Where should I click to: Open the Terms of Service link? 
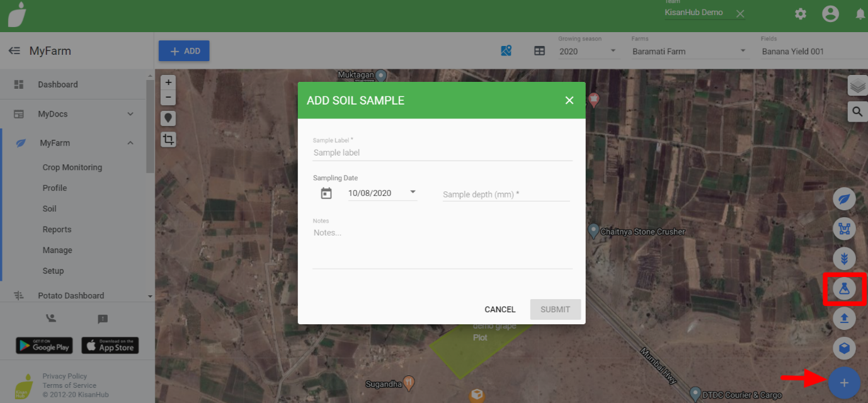(x=69, y=385)
